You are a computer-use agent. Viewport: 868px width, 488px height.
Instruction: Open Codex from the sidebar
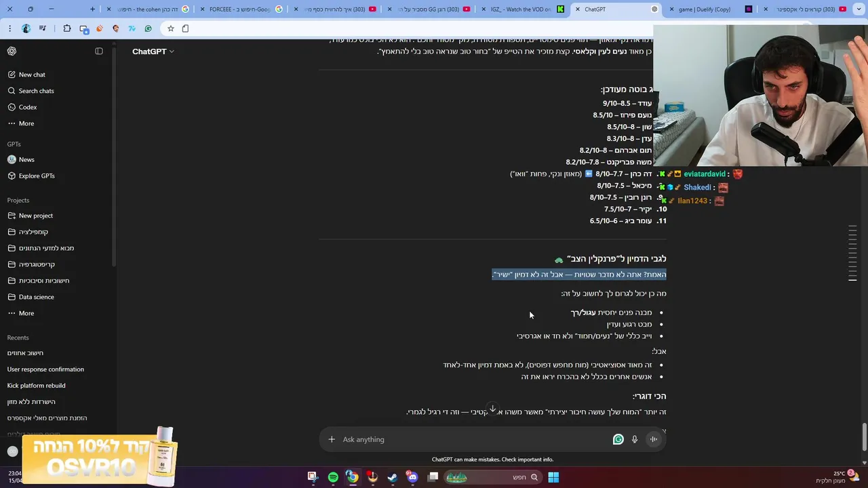pyautogui.click(x=22, y=107)
